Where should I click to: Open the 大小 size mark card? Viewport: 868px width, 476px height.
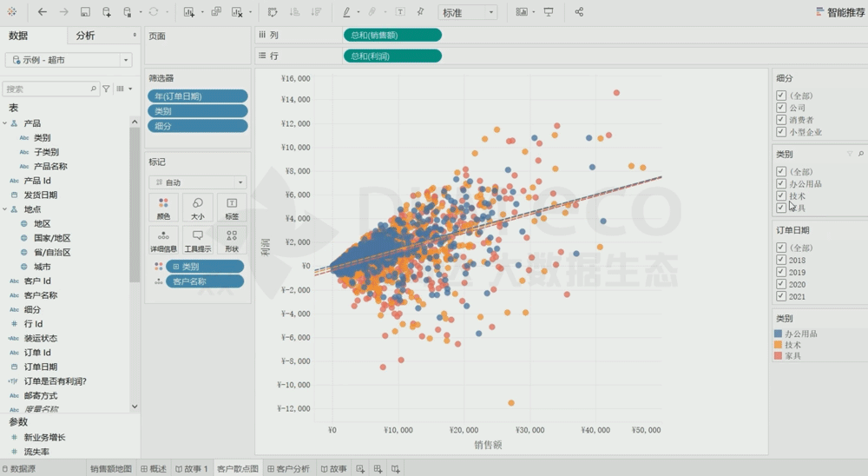click(x=197, y=208)
